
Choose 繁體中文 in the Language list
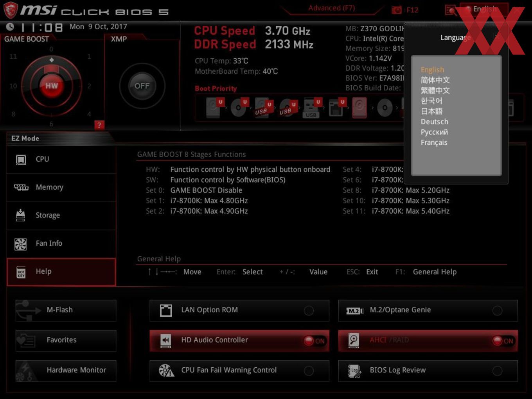coord(435,90)
